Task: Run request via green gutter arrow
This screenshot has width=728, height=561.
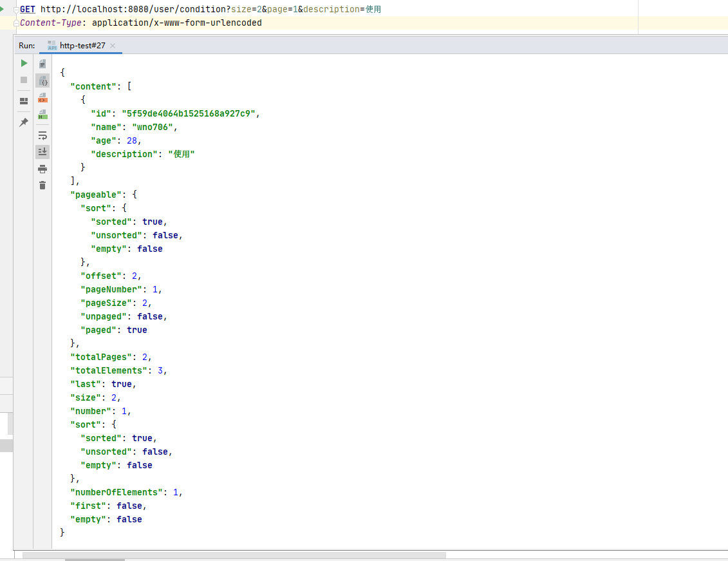Action: click(x=2, y=8)
